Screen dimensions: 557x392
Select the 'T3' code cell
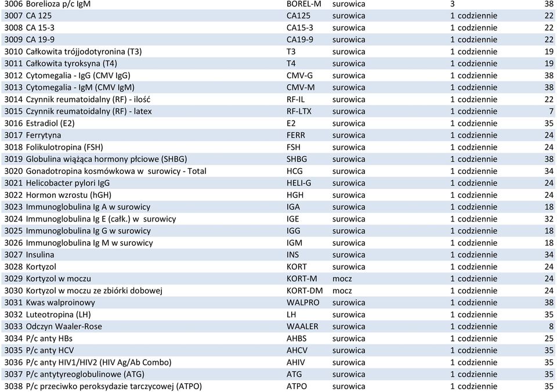pyautogui.click(x=291, y=52)
